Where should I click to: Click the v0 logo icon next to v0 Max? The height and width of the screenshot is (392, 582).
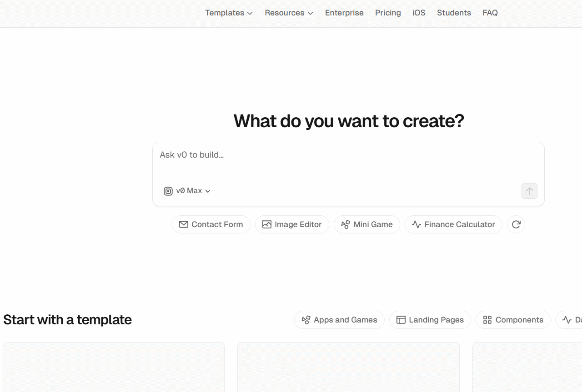point(168,191)
